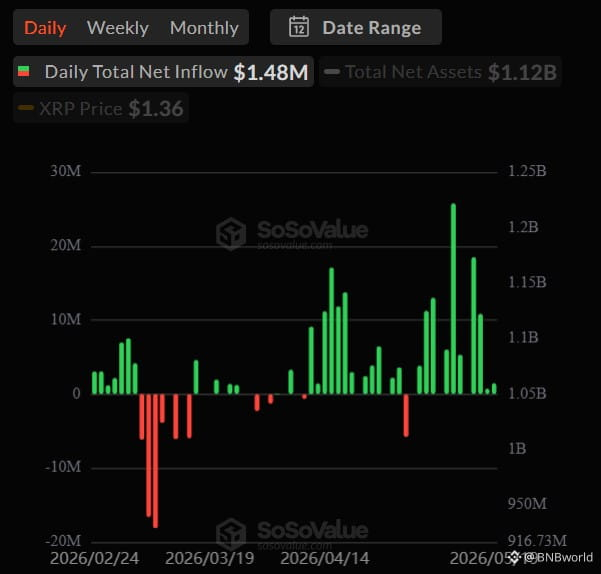The image size is (601, 574).
Task: Click the tallest green inflow bar
Action: point(453,299)
